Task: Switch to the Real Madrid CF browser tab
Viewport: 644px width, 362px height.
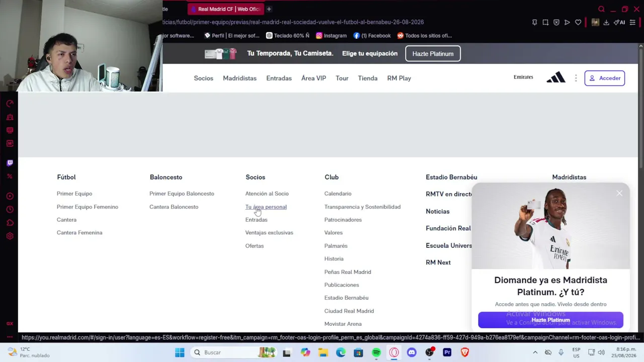Action: click(225, 9)
